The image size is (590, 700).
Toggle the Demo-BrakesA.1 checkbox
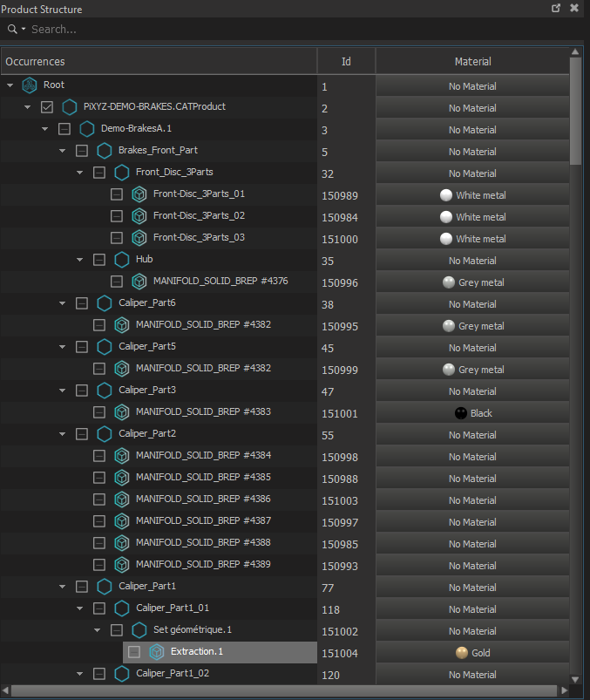[x=64, y=129]
